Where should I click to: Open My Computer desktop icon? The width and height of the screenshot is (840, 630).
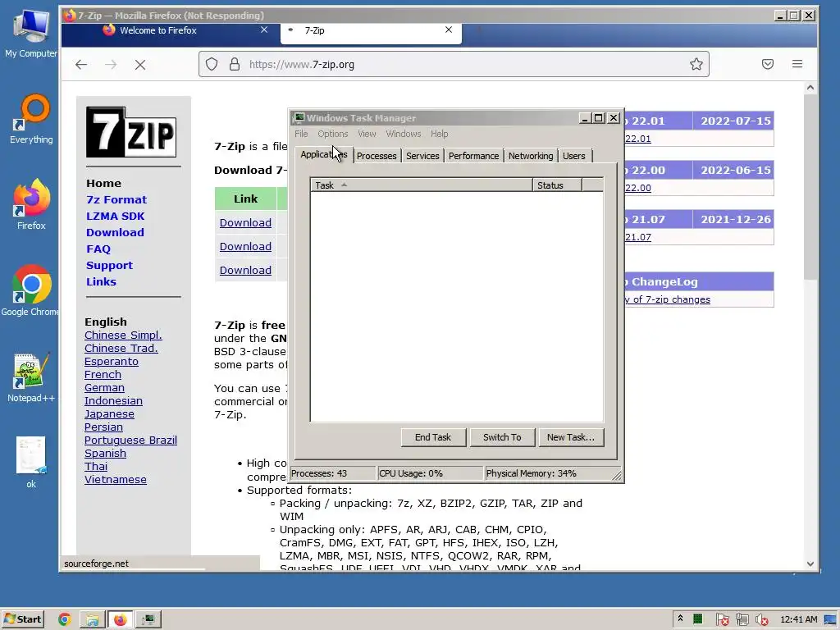pyautogui.click(x=31, y=33)
